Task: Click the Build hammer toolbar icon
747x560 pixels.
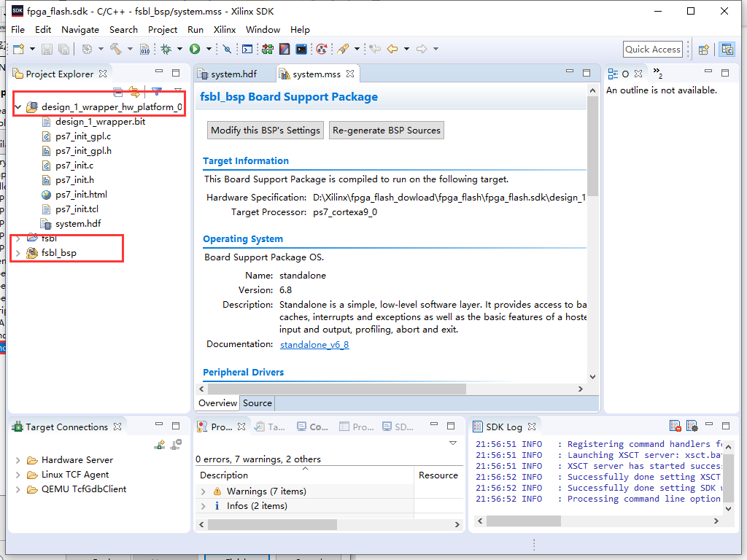Action: 116,49
